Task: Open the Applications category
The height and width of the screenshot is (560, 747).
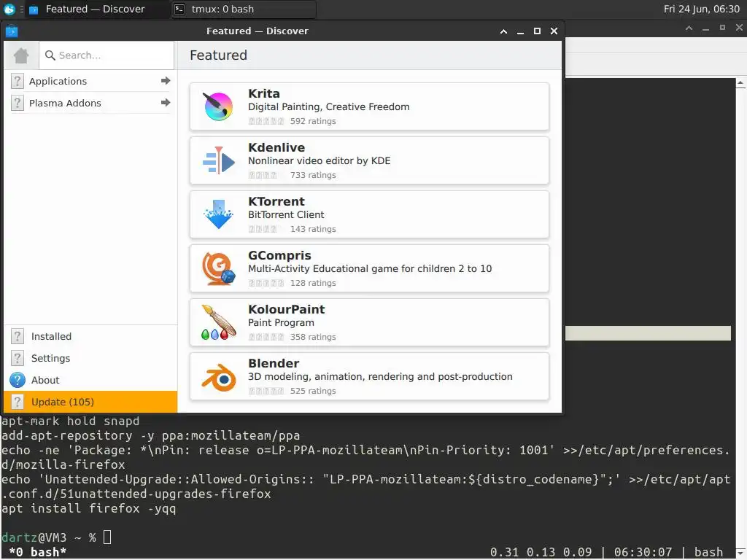Action: click(90, 81)
